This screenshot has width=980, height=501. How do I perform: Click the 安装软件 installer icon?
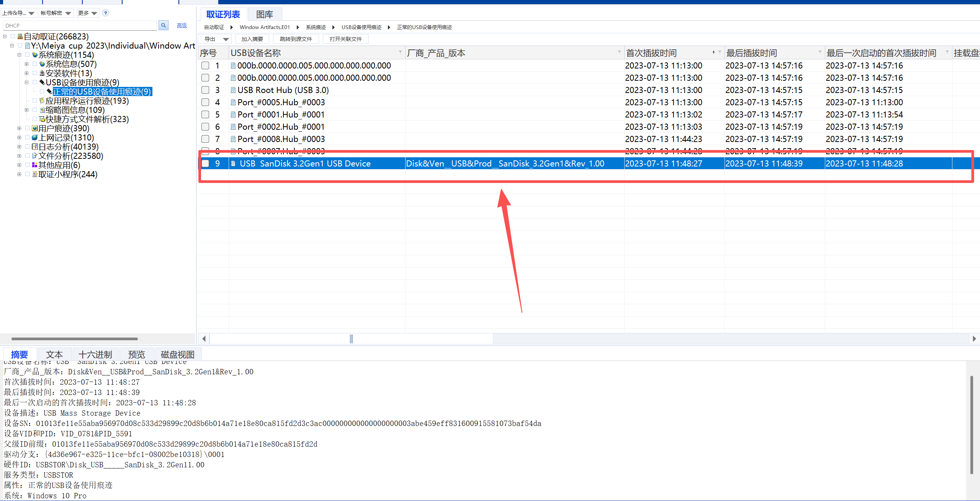tap(42, 73)
